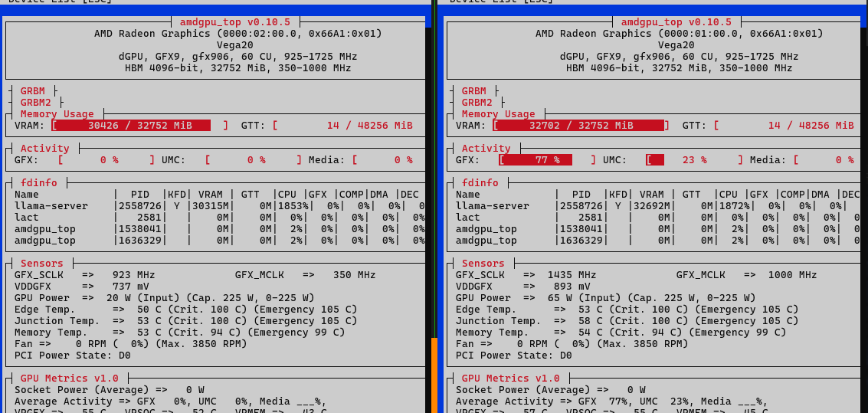
Task: Click the DMA column header in 01:00.0 pane fdinfo
Action: (821, 195)
